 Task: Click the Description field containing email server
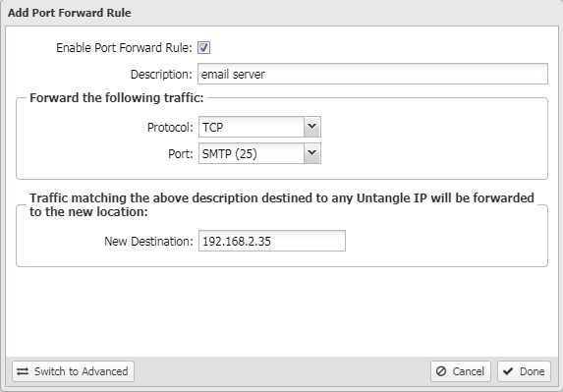tap(372, 74)
